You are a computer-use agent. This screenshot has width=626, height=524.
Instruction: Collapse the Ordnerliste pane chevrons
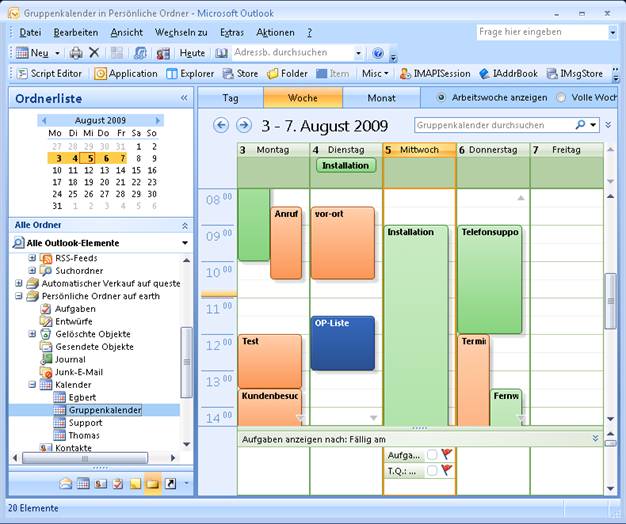184,98
